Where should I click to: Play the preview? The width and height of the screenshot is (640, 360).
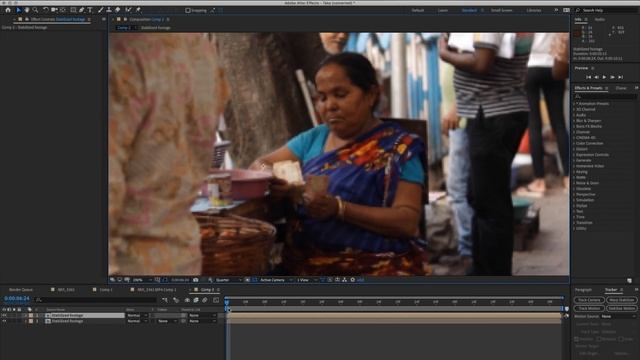coord(604,77)
